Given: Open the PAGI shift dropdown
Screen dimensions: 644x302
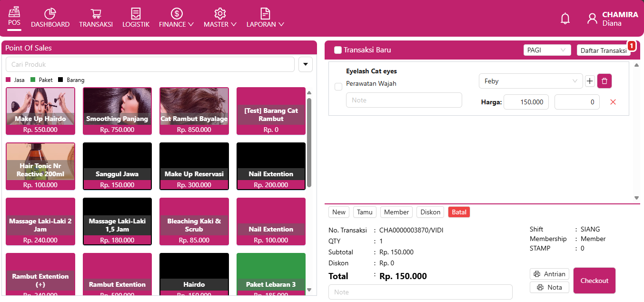Looking at the screenshot, I should click(546, 50).
